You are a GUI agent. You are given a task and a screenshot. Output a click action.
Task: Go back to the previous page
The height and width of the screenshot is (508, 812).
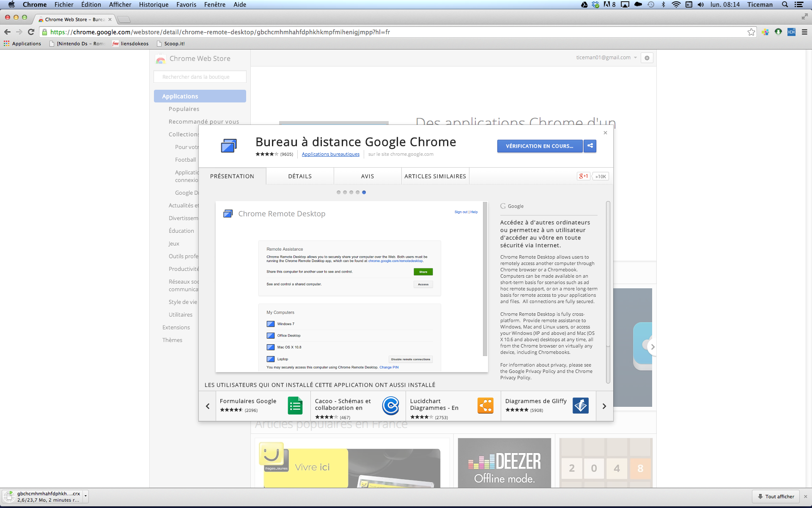[7, 32]
